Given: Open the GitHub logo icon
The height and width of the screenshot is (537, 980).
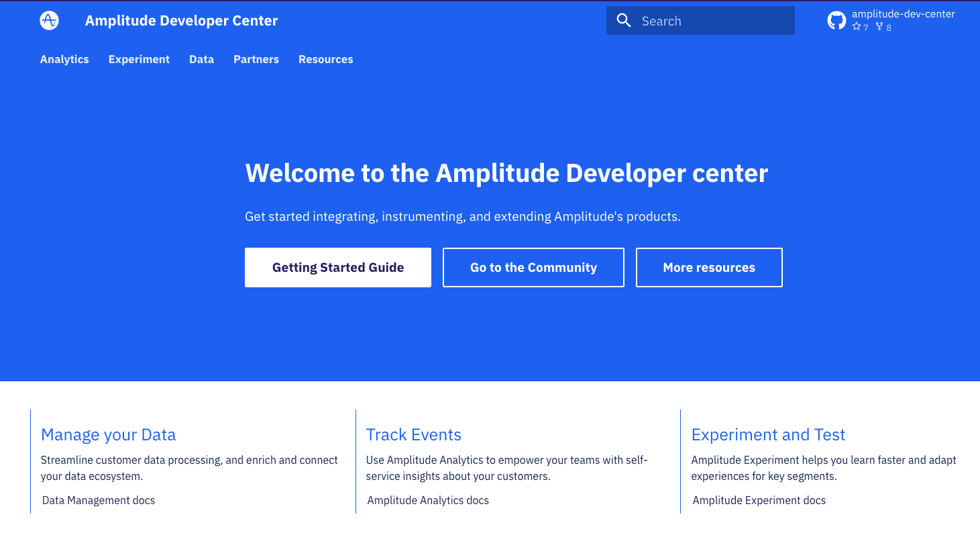Looking at the screenshot, I should 836,20.
